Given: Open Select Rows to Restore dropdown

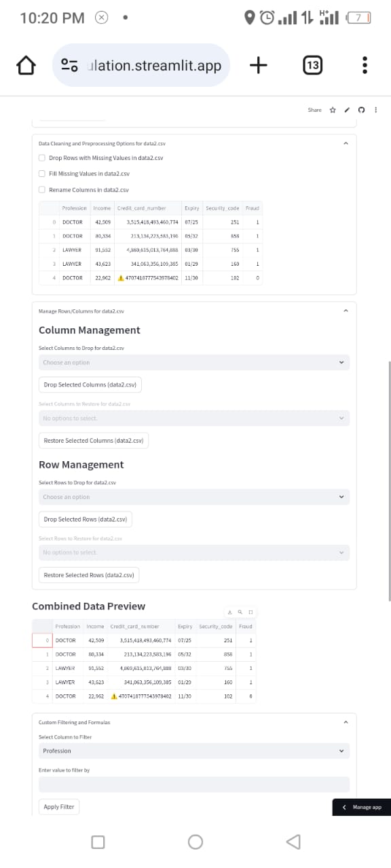Looking at the screenshot, I should [194, 553].
